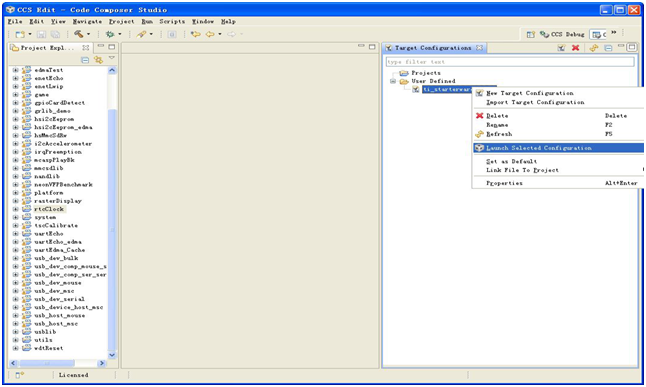Click the Build hammer icon
646x387 pixels.
point(78,34)
